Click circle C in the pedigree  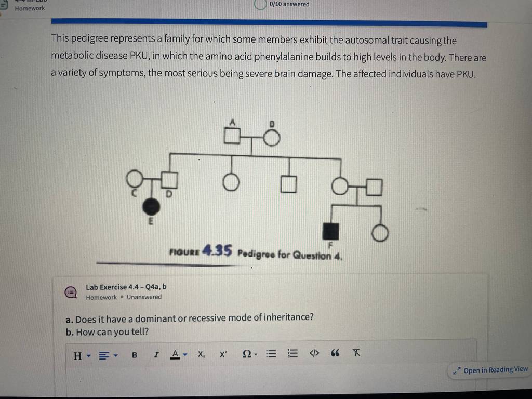point(135,179)
